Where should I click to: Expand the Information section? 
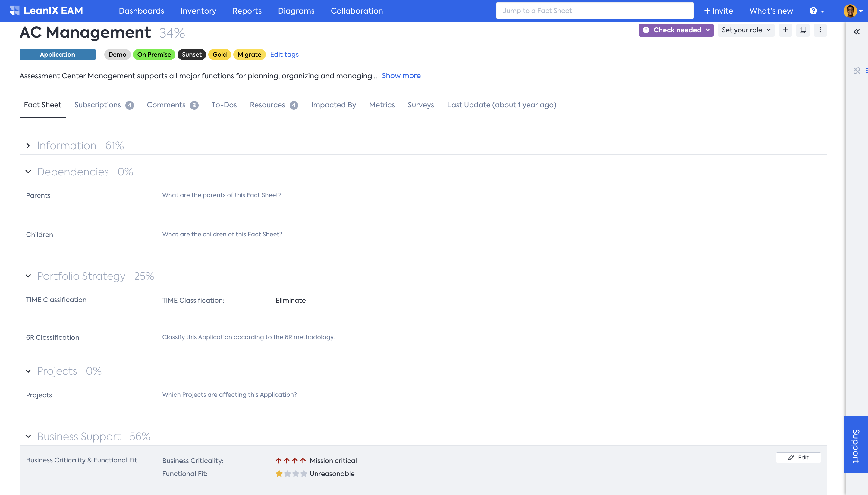pyautogui.click(x=28, y=146)
